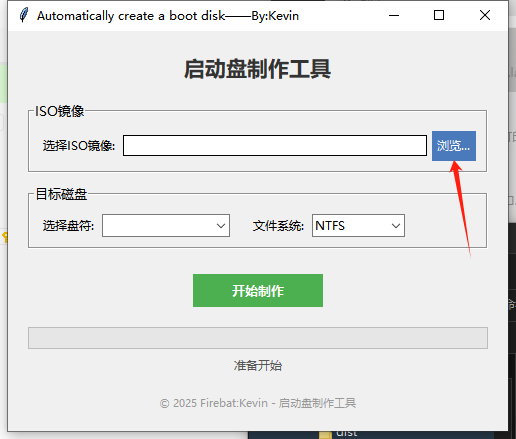Click the ISO镜像 group label

[x=60, y=111]
